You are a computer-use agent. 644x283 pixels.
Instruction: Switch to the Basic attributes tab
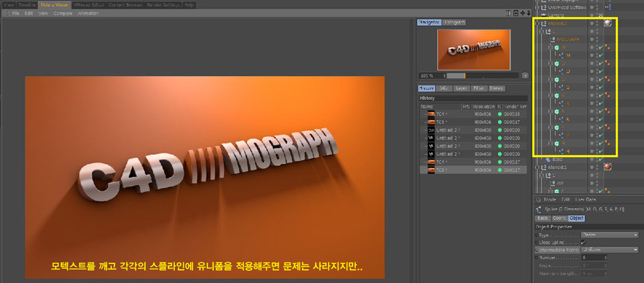click(543, 218)
